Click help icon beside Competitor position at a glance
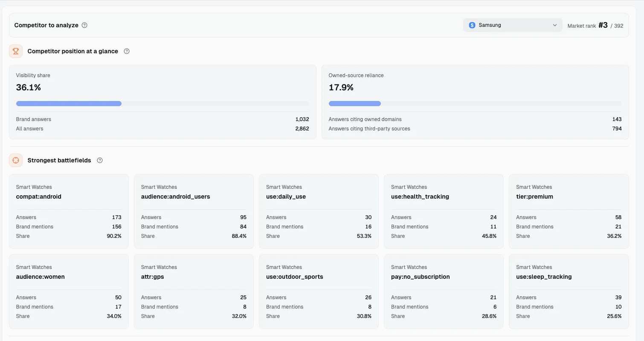Viewport: 644px width, 341px height. pyautogui.click(x=127, y=51)
